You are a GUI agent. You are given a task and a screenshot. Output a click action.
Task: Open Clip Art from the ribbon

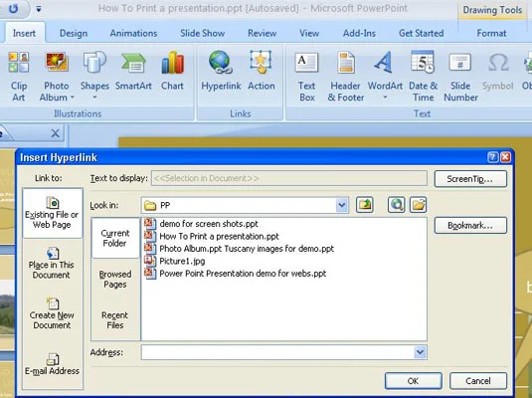19,77
